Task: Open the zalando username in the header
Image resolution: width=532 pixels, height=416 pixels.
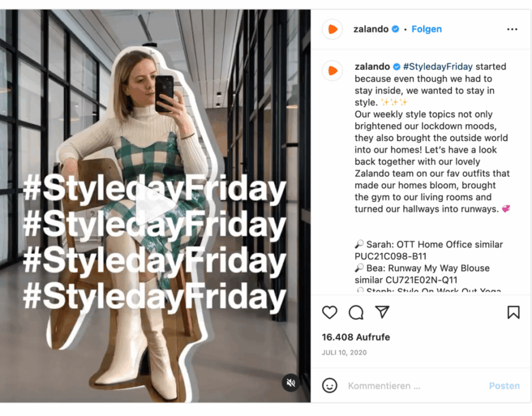Action: tap(371, 29)
